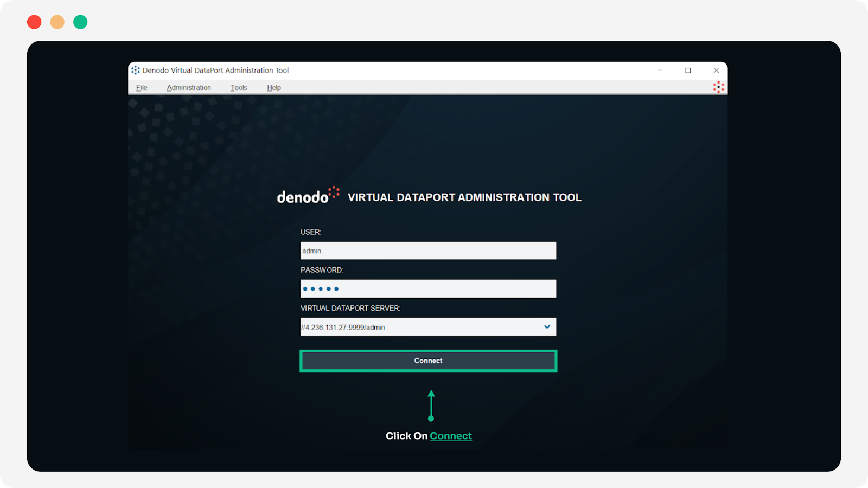Close the Administration Tool window
The image size is (868, 488).
(x=716, y=70)
